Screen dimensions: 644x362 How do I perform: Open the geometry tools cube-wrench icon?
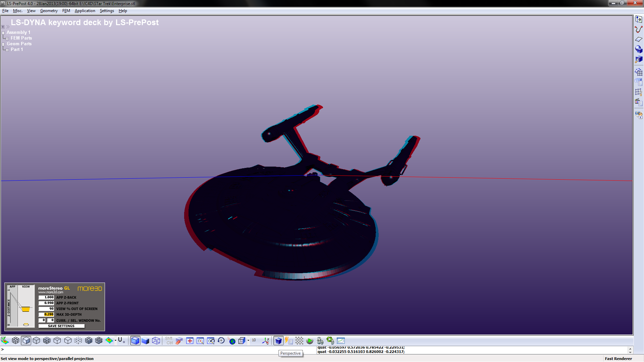(x=639, y=59)
